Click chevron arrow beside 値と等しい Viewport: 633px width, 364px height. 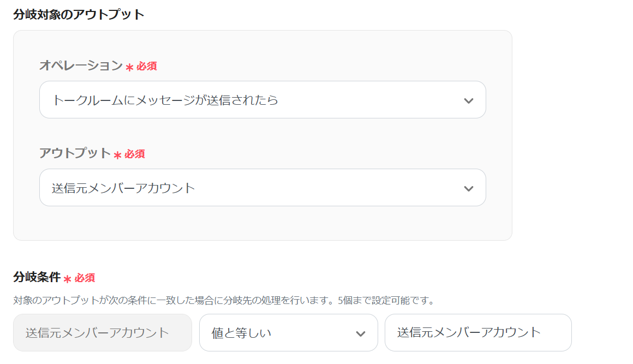click(360, 333)
